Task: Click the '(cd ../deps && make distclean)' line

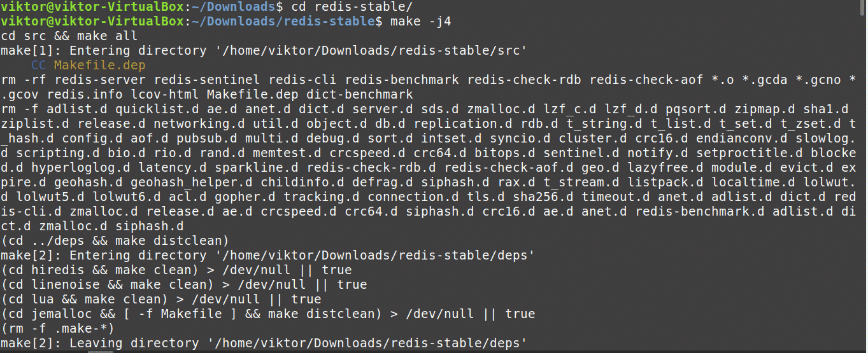Action: point(115,240)
